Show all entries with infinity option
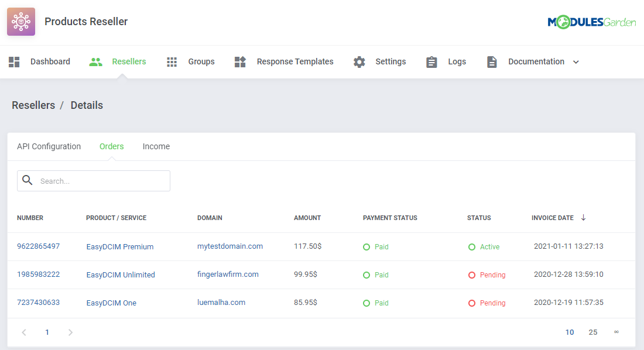This screenshot has height=350, width=644. tap(616, 332)
